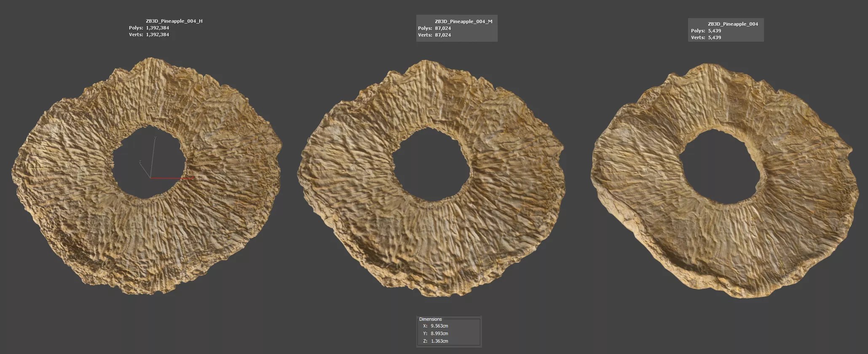Click the gray Y axis line of the gizmo
Image resolution: width=868 pixels, height=354 pixels.
(154, 156)
